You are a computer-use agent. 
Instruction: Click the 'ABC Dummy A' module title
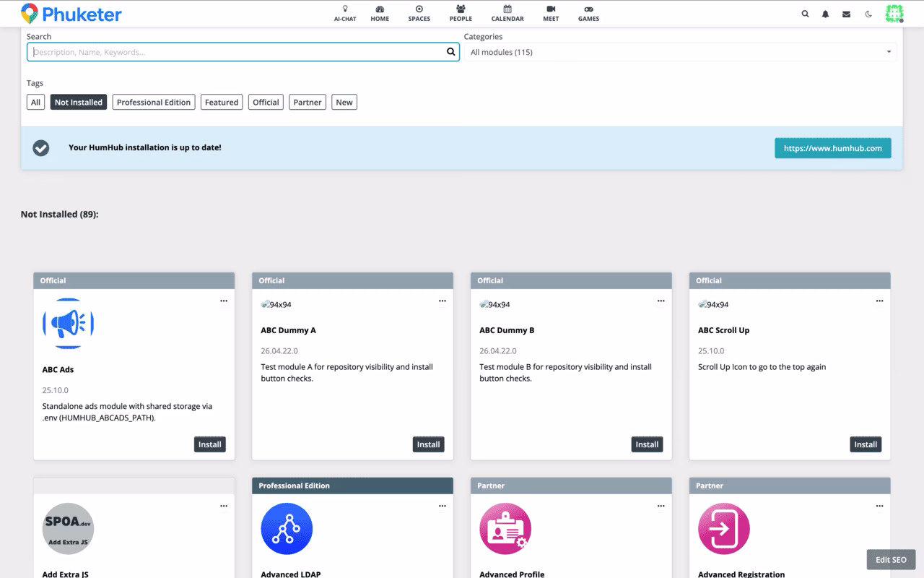coord(288,330)
